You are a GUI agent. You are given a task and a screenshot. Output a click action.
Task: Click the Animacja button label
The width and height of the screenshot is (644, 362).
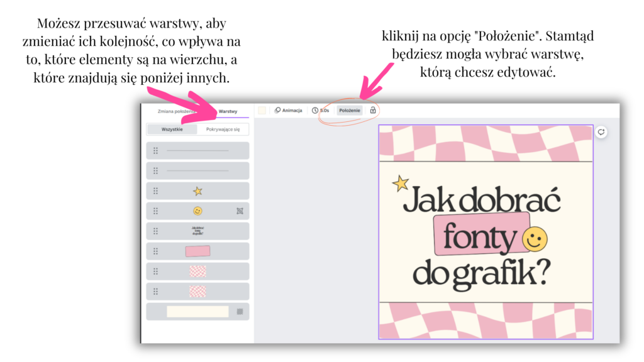(x=292, y=110)
